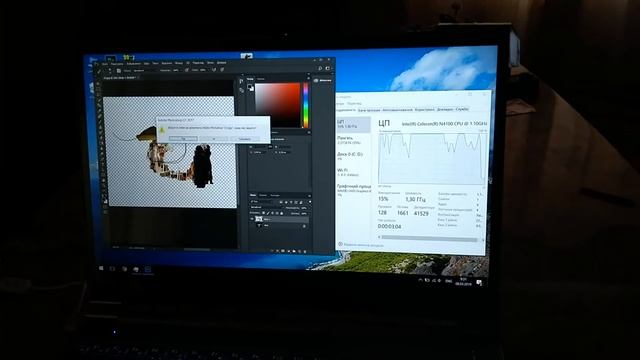Image resolution: width=640 pixels, height=360 pixels.
Task: Toggle pressure for opacity in options bar
Action: [187, 70]
